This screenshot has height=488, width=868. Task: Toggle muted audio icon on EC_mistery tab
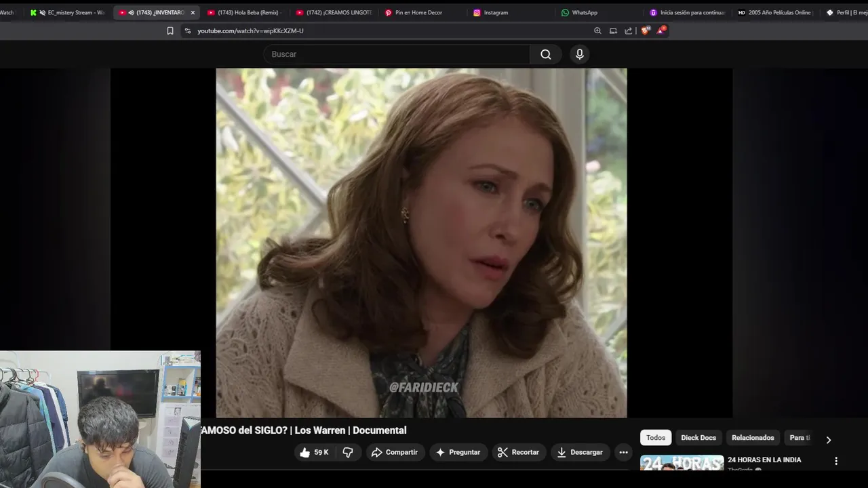42,12
